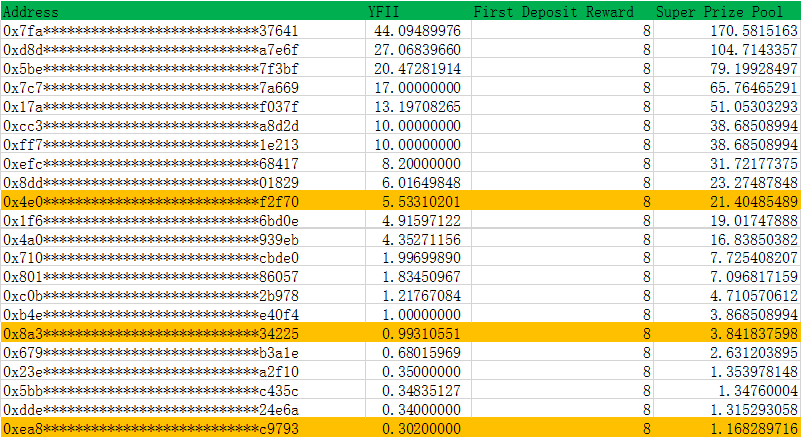The width and height of the screenshot is (802, 438).
Task: Click prize pool value 19.01747888
Action: tap(754, 221)
